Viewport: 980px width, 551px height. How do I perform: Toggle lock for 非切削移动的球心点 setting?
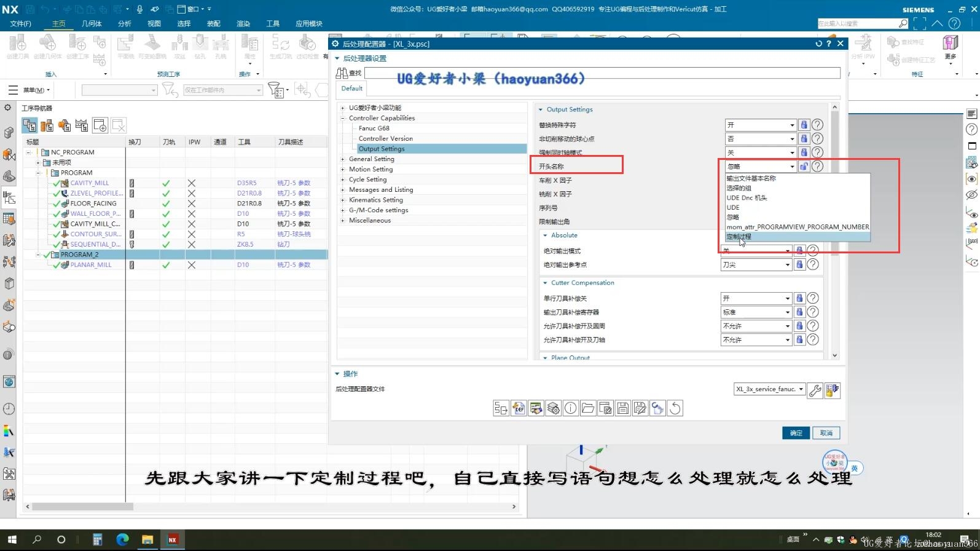pyautogui.click(x=804, y=139)
